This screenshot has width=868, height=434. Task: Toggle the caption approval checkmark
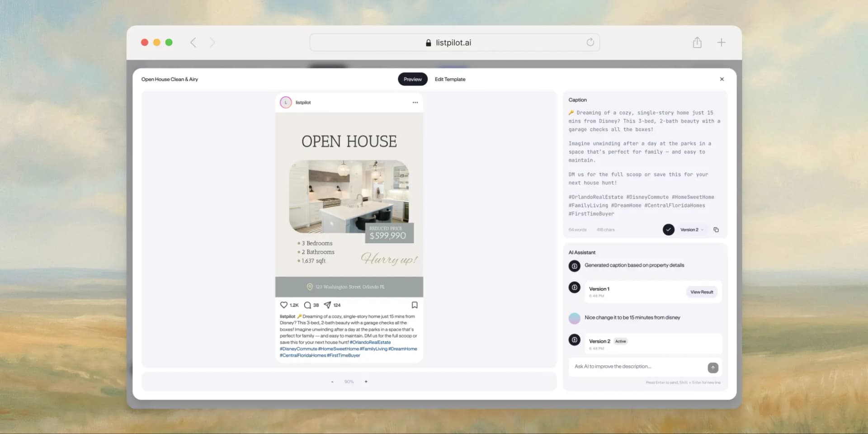coord(669,229)
